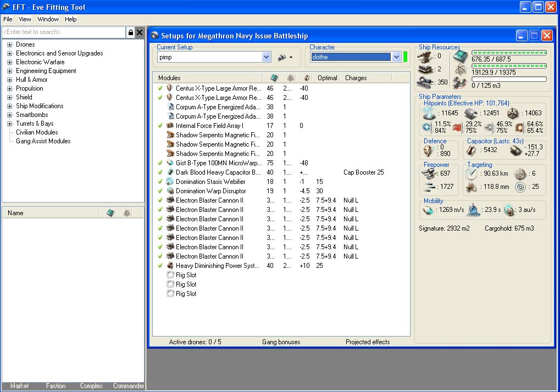Screen dimensions: 560x392
Task: Switch to the Faction tab
Action: tap(56, 386)
